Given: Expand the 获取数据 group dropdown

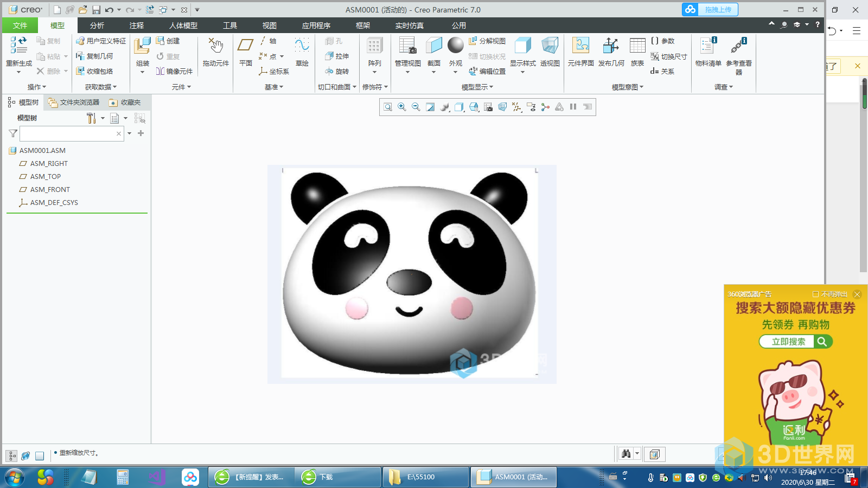Looking at the screenshot, I should (101, 87).
